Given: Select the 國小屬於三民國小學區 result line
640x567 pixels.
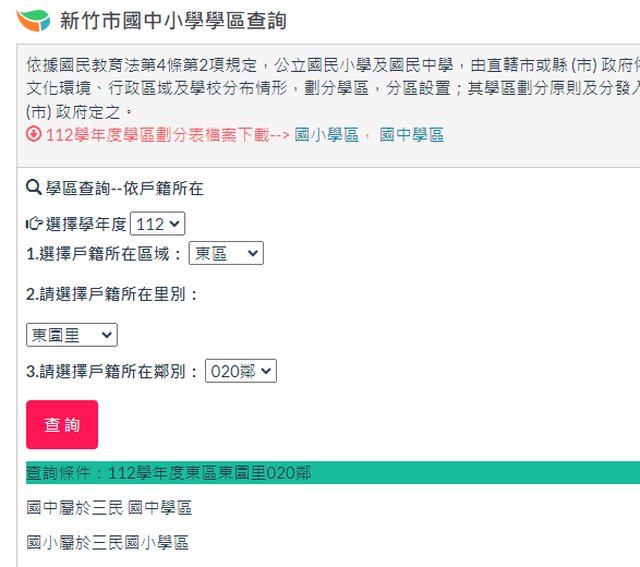Looking at the screenshot, I should coord(107,542).
